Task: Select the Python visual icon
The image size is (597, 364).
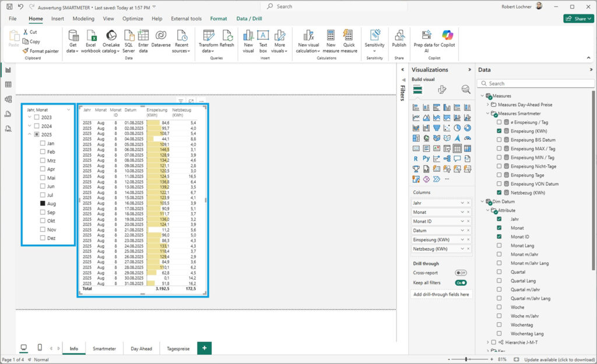Action: coord(426,158)
